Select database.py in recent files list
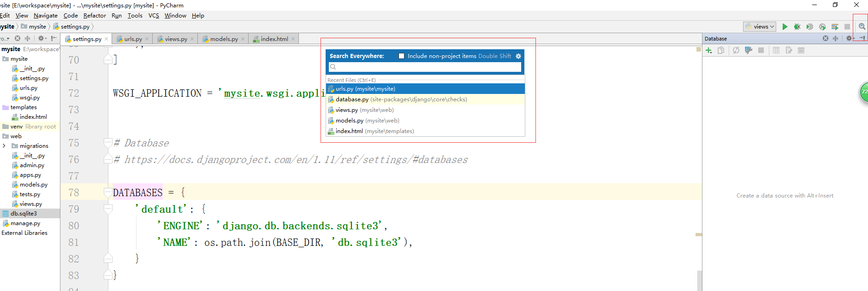 (425, 99)
